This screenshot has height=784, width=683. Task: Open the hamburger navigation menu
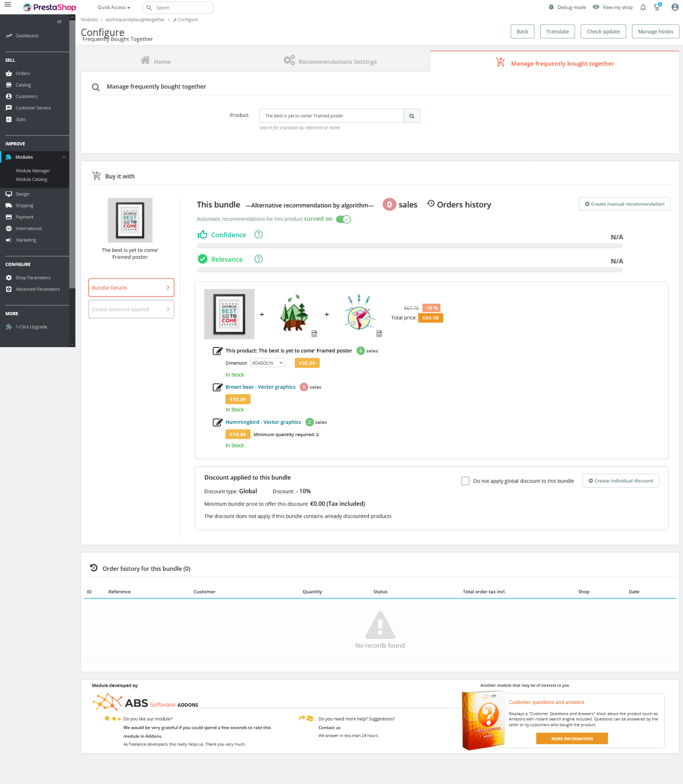pos(8,5)
